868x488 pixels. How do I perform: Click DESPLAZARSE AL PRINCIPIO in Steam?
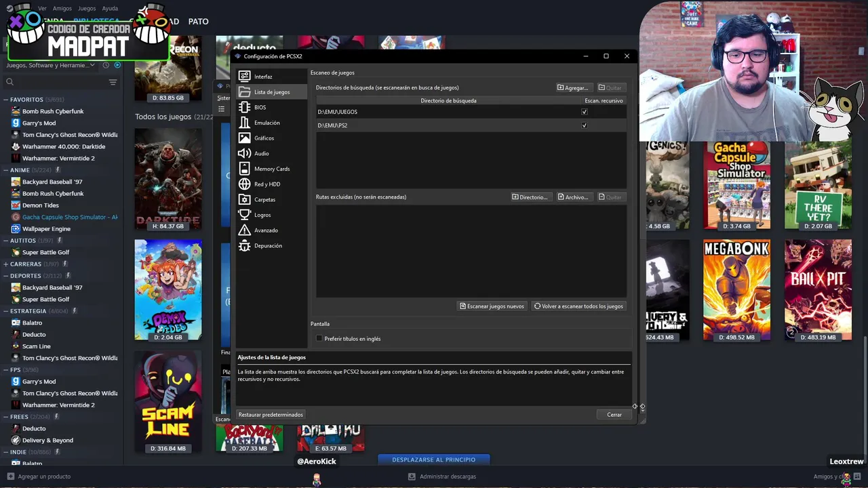point(434,460)
